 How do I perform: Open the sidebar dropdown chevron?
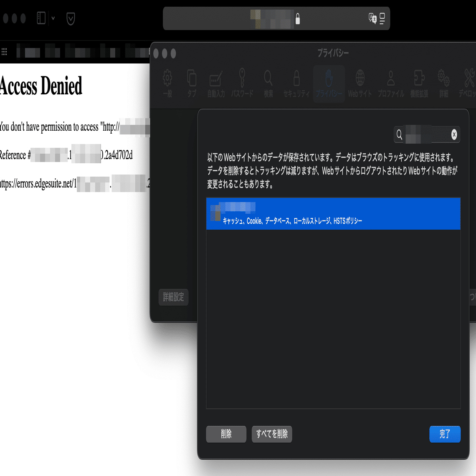tap(53, 18)
